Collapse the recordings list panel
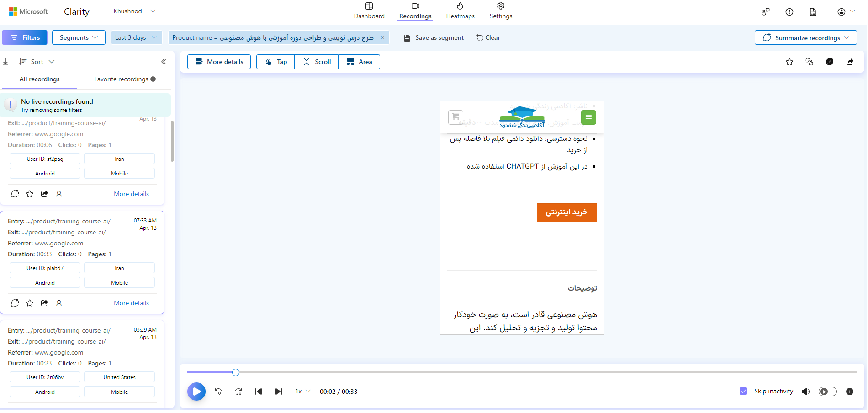The height and width of the screenshot is (413, 868). (x=164, y=62)
